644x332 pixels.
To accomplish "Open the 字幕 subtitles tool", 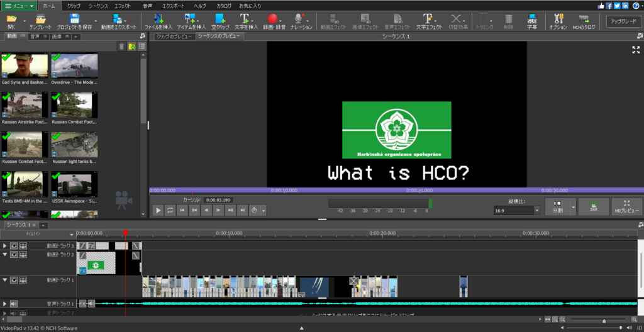I will tap(532, 21).
